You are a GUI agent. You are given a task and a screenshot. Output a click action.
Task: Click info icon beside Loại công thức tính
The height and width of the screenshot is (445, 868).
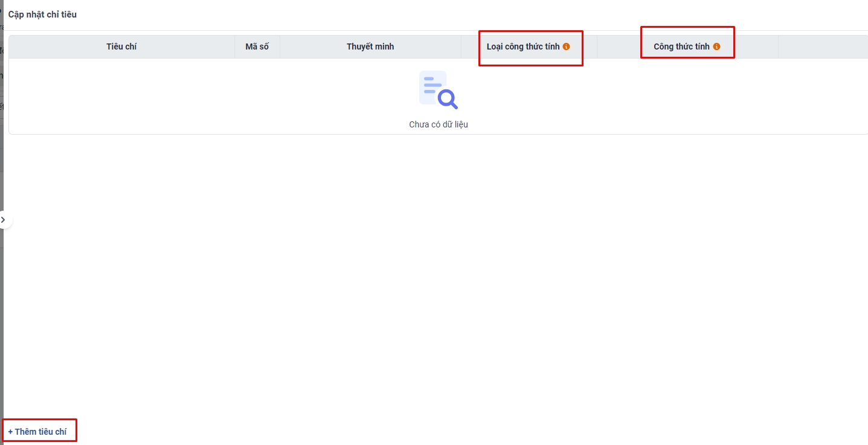click(x=566, y=46)
